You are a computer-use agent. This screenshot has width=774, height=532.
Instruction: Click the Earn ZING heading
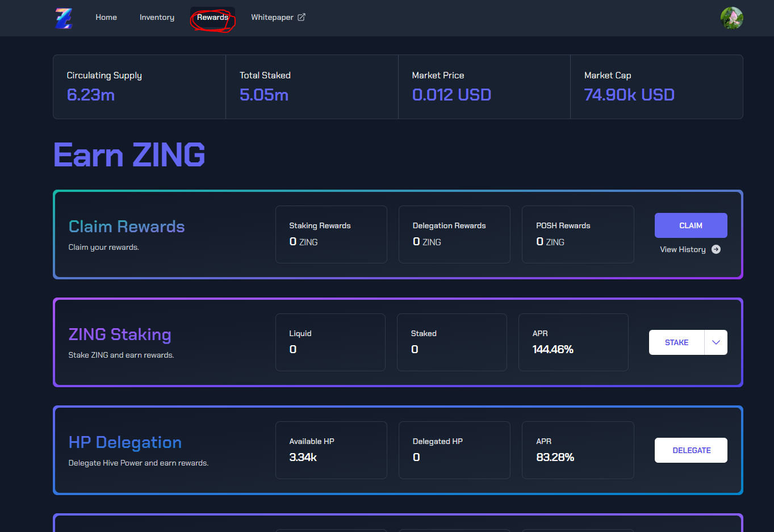129,154
